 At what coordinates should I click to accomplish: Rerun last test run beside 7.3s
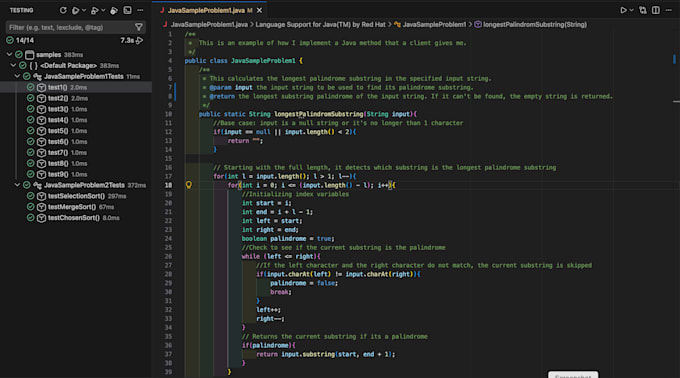click(x=140, y=40)
